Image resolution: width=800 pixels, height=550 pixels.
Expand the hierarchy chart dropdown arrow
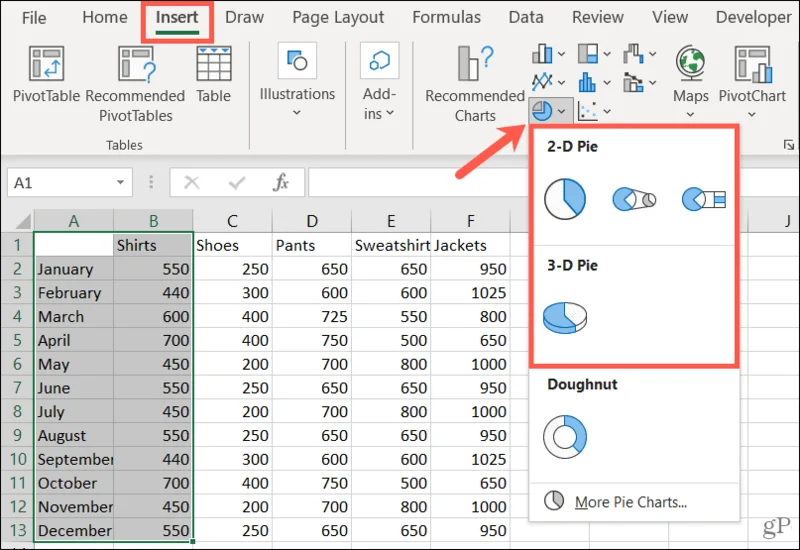tap(607, 54)
